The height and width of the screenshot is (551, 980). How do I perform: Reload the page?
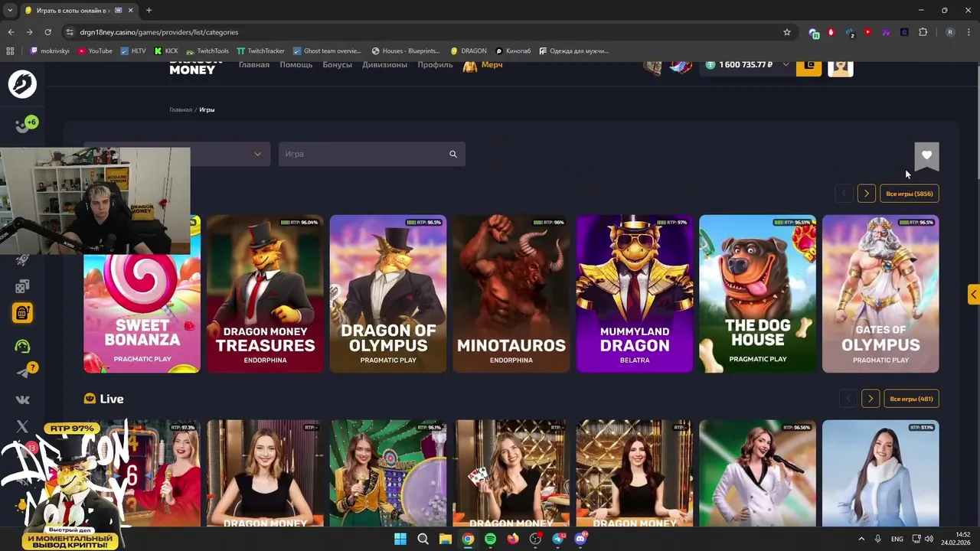47,32
